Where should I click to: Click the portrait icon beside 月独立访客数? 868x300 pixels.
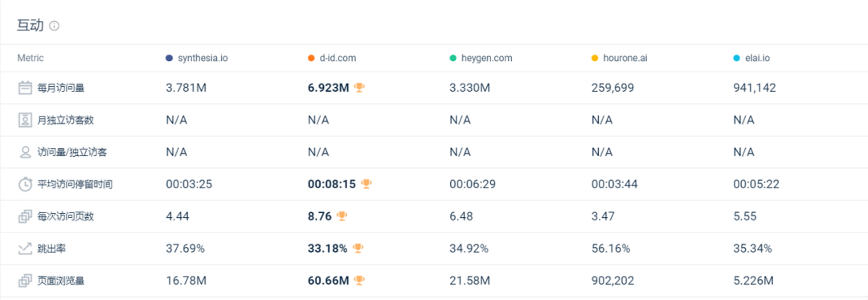pos(25,120)
